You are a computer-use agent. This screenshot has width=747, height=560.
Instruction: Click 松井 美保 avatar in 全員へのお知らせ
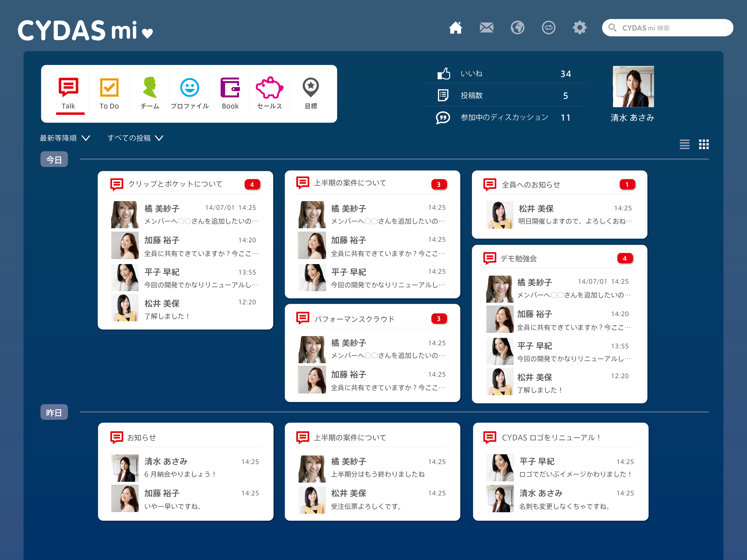coord(500,215)
